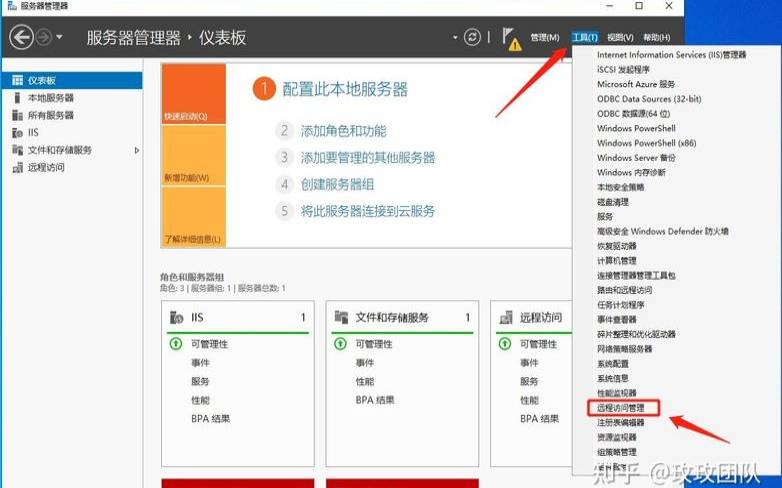
Task: Open the 管理(M) menu
Action: (545, 37)
